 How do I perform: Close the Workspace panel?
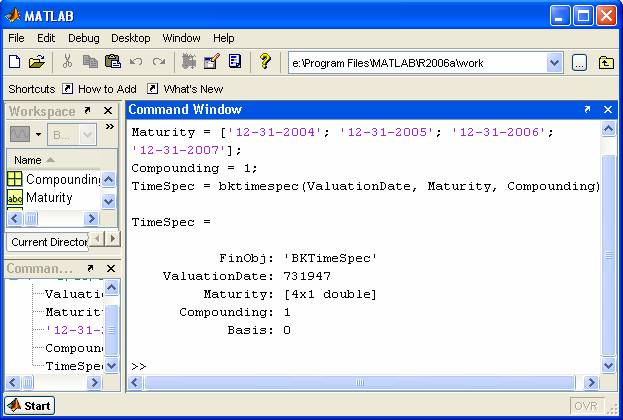point(108,110)
